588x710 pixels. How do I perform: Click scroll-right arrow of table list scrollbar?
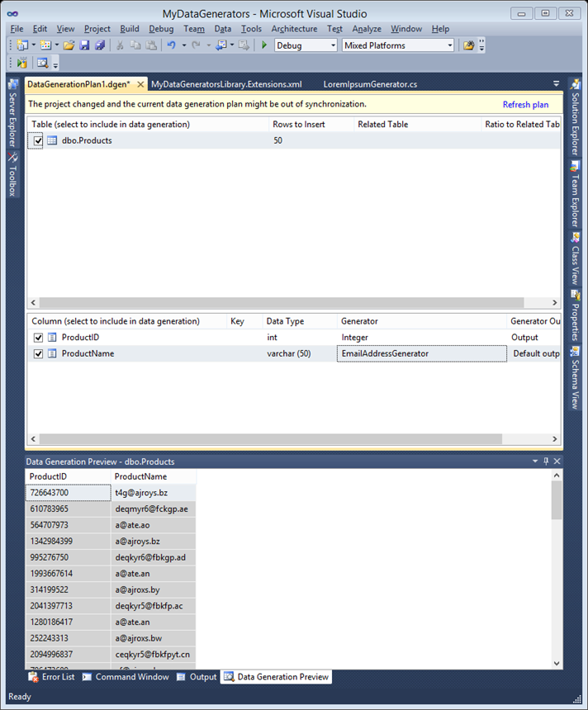click(554, 302)
